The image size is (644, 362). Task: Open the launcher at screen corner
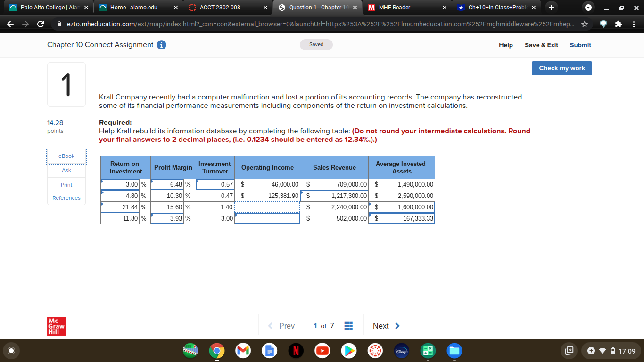(x=11, y=351)
